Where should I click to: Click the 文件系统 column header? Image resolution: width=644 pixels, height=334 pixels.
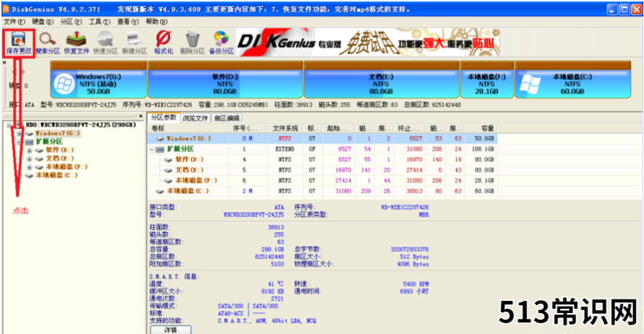point(284,128)
